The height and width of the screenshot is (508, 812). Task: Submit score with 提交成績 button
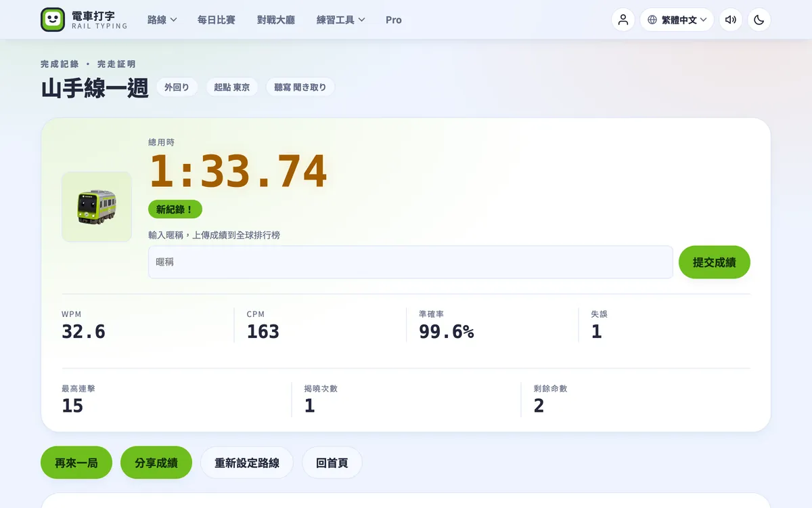click(x=715, y=262)
